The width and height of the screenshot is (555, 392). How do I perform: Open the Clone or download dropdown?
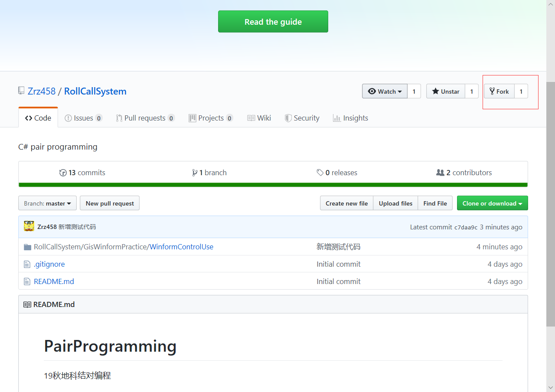click(x=493, y=203)
